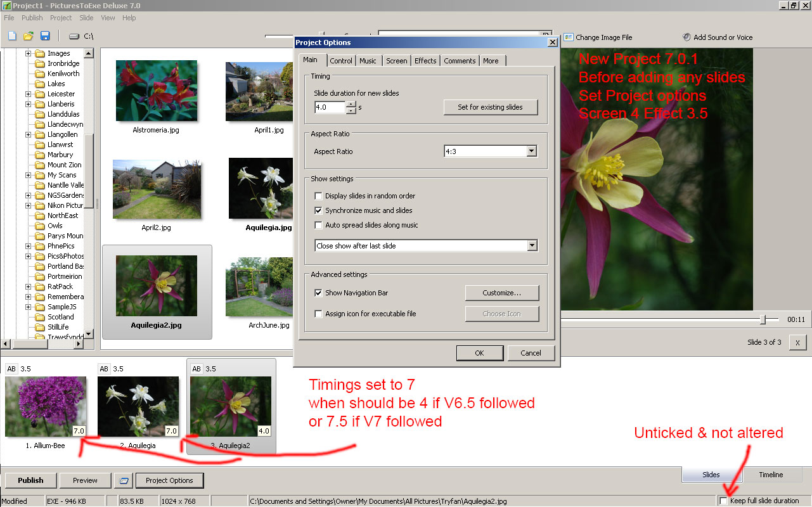Switch to the Control tab
Image resolution: width=812 pixels, height=507 pixels.
tap(341, 61)
